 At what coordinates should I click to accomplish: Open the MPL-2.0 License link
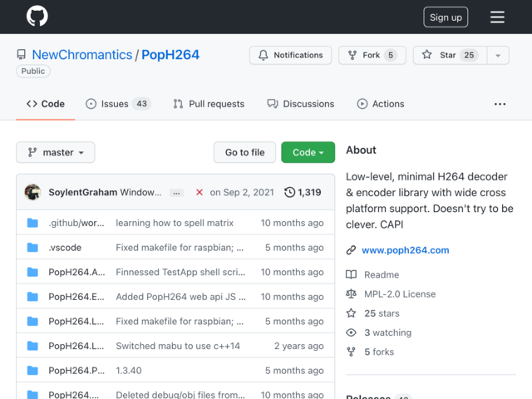(400, 294)
